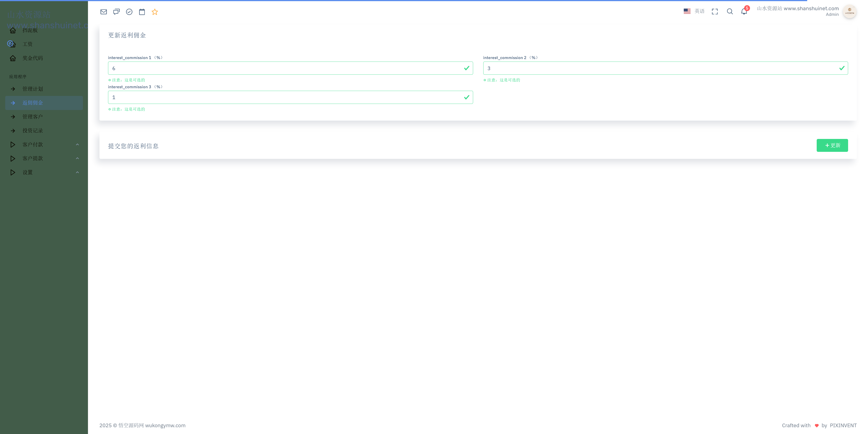
Task: Open the calendar icon in toolbar
Action: (x=142, y=12)
